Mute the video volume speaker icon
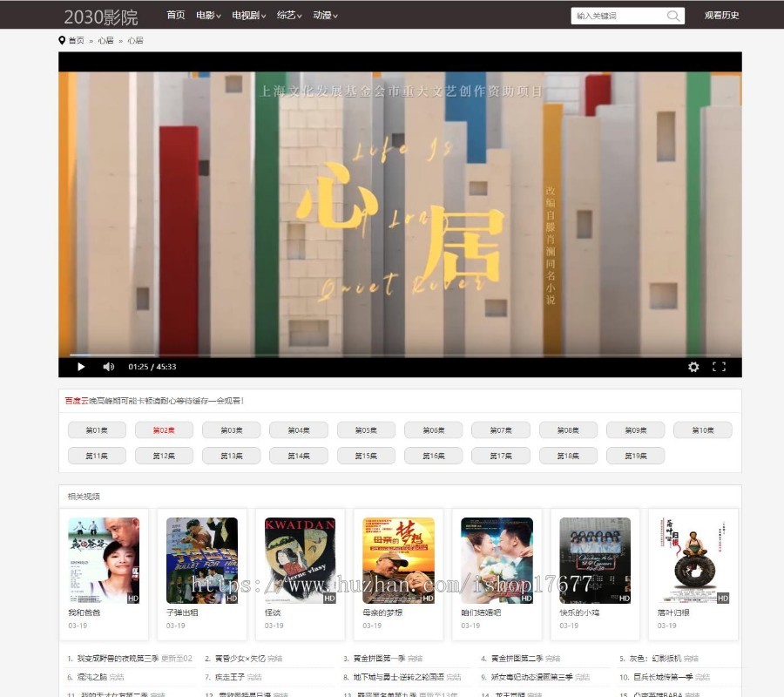This screenshot has width=784, height=697. pos(109,367)
